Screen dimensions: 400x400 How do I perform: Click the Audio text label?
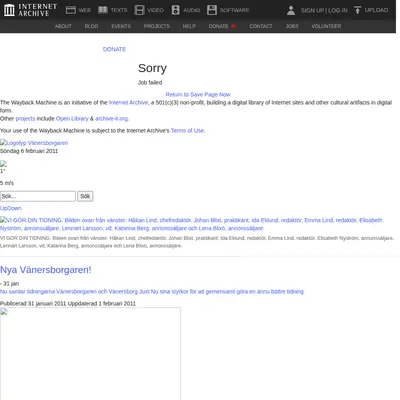click(192, 10)
